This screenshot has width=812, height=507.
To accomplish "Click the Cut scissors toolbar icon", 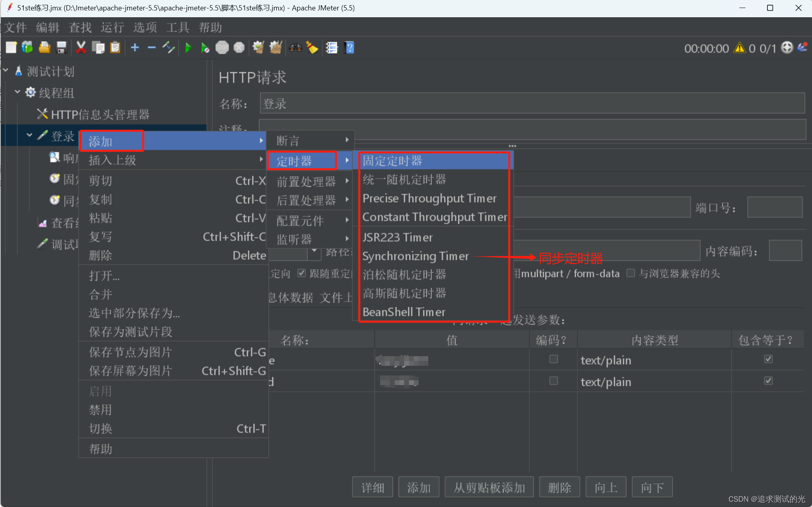I will click(81, 48).
